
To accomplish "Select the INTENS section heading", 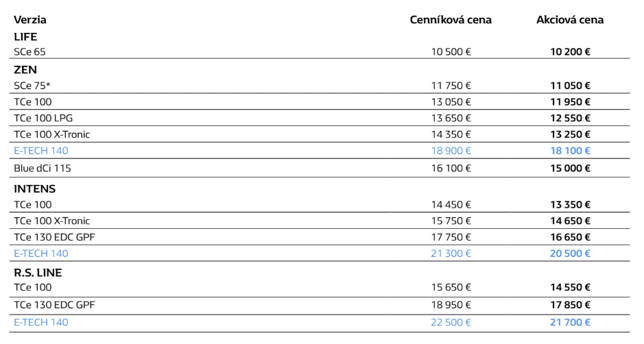I will coord(34,188).
